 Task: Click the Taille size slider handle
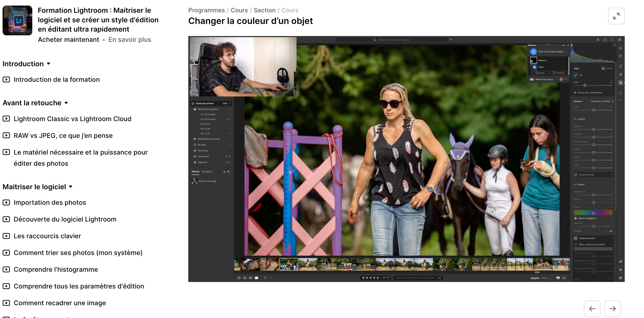point(585,85)
